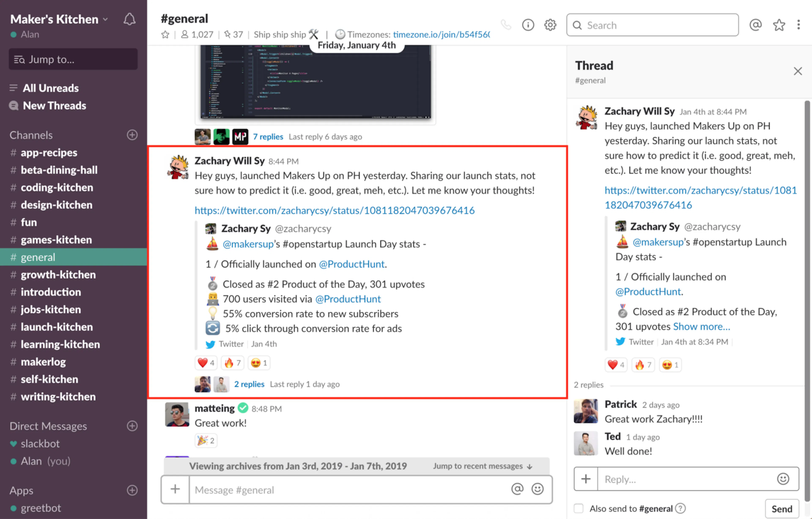The width and height of the screenshot is (812, 519).
Task: Open Ted's avatar in thread
Action: click(x=586, y=443)
